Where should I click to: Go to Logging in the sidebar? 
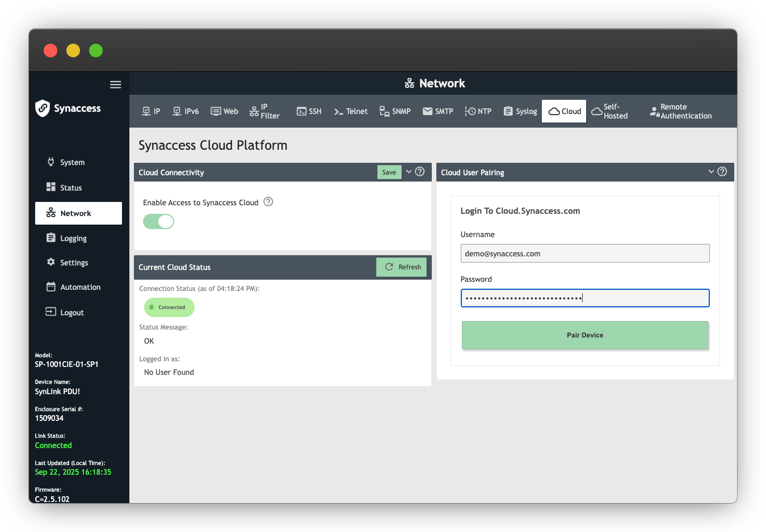click(x=73, y=238)
